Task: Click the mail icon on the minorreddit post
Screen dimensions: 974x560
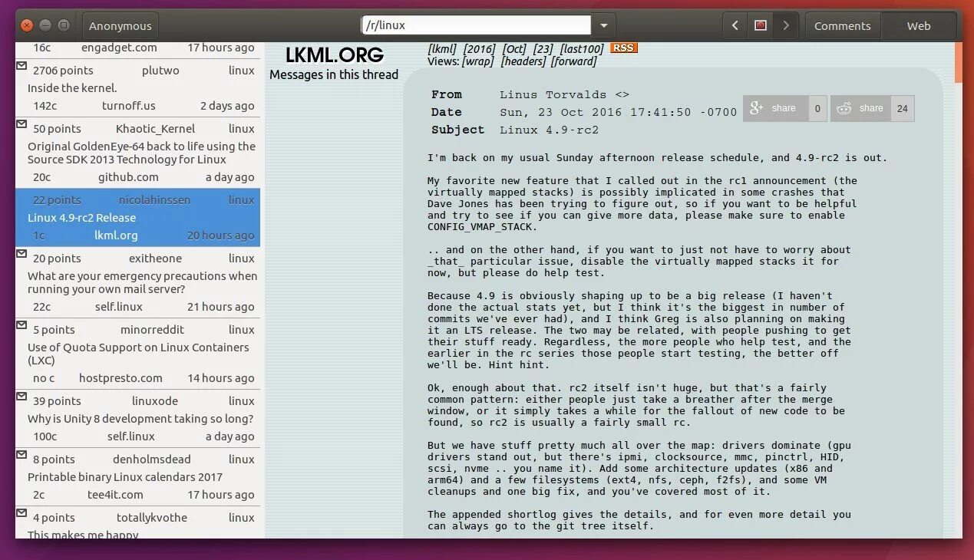Action: click(x=21, y=325)
